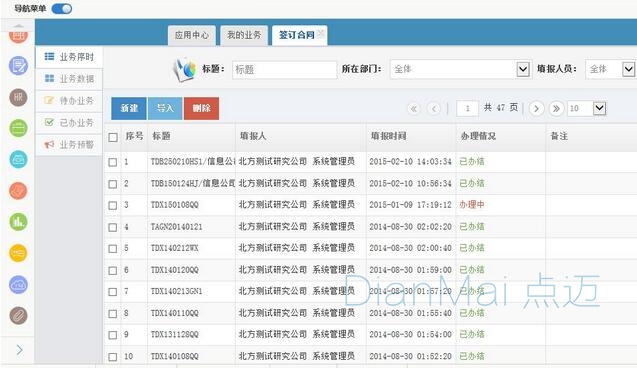The image size is (637, 368).
Task: Open the cyan tray sidebar icon
Action: 18,160
